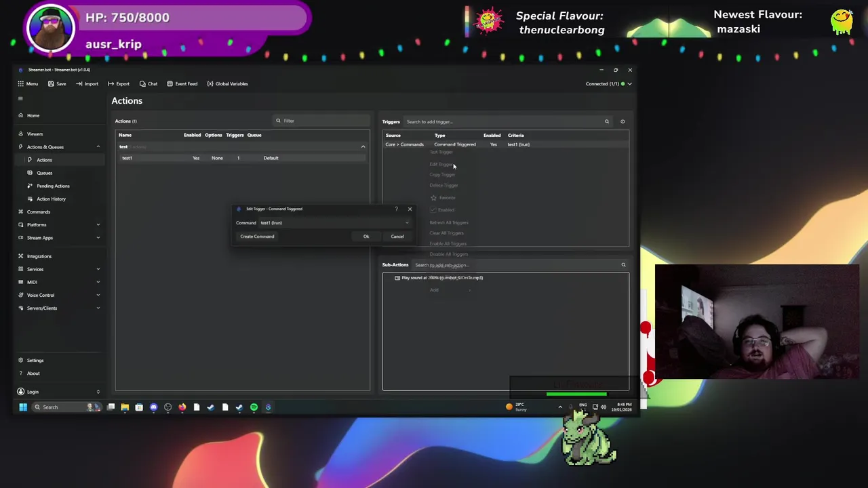Open Pending Actions in the sidebar
This screenshot has width=868, height=488.
tap(53, 186)
